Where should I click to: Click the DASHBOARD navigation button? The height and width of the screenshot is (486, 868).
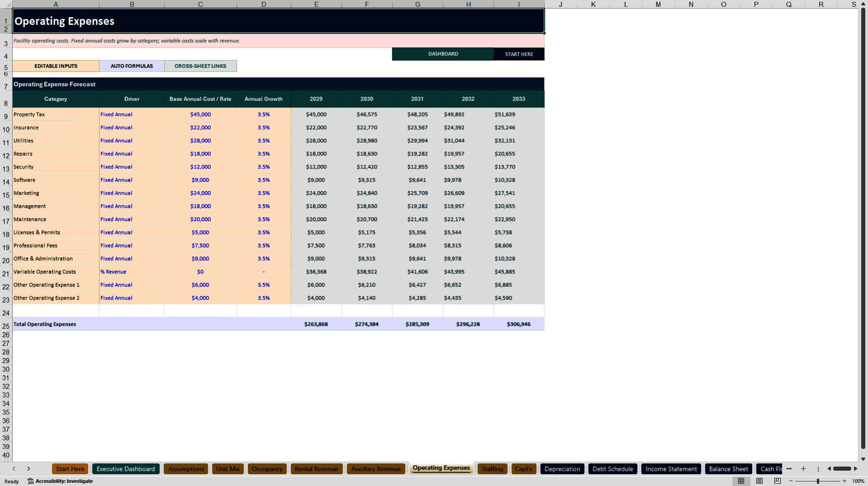[x=443, y=54]
